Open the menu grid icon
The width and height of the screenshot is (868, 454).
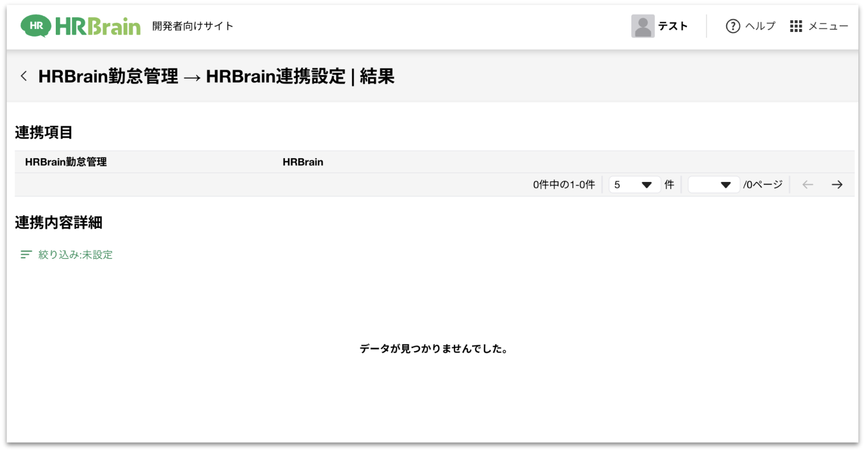coord(795,26)
